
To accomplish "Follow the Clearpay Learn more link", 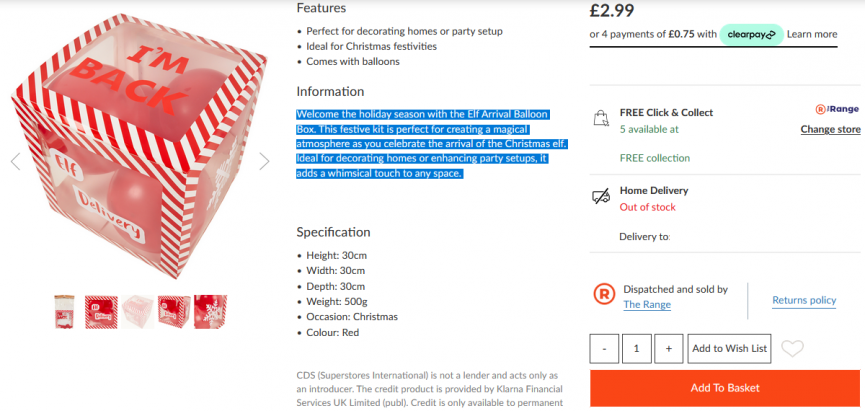I will 812,34.
